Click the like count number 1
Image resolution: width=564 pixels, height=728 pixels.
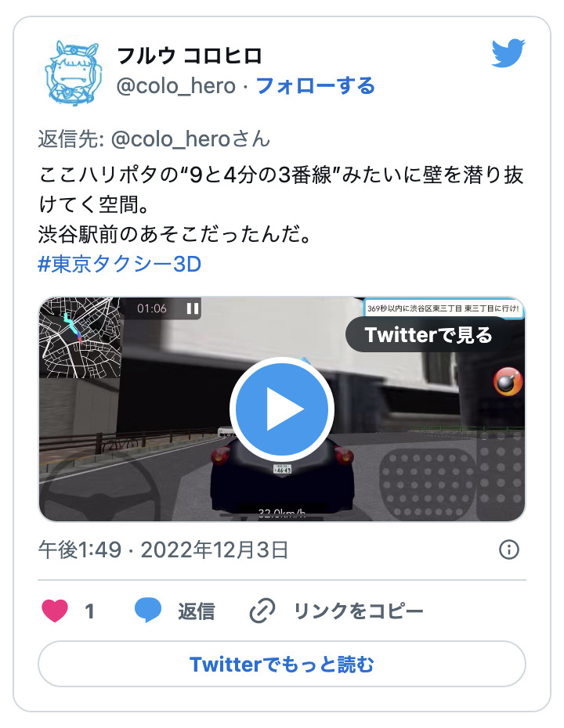[x=89, y=611]
